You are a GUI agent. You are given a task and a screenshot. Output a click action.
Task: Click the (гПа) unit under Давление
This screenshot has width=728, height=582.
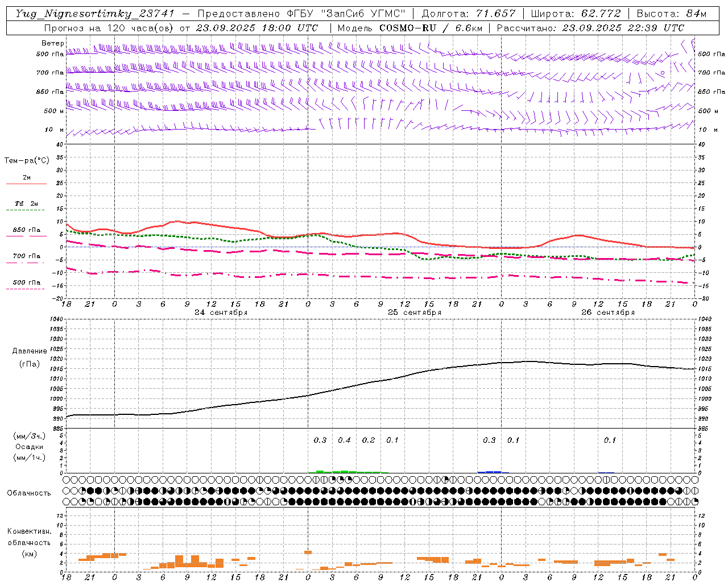[x=30, y=364]
